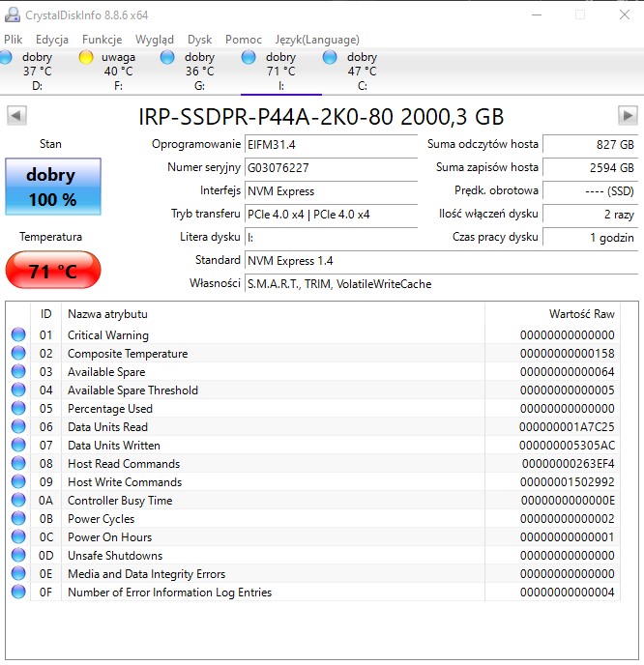
Task: Click status dot for Available Spare row
Action: click(18, 371)
